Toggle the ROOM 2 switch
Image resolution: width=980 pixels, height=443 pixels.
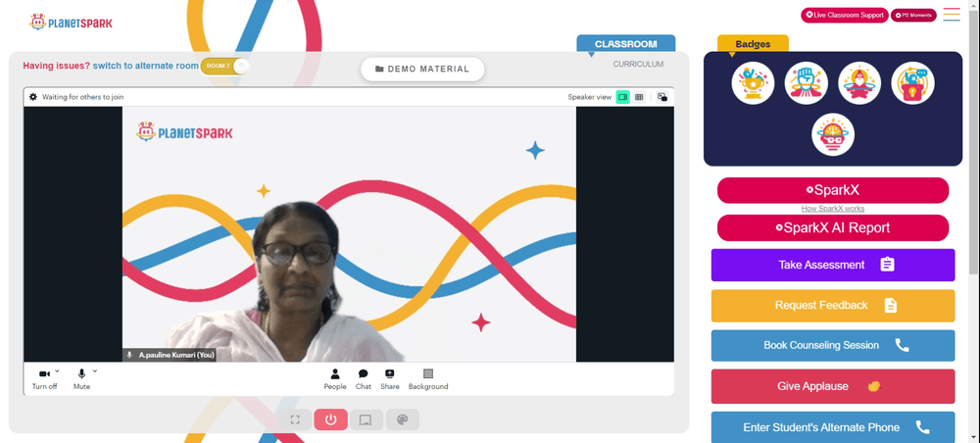pos(225,66)
